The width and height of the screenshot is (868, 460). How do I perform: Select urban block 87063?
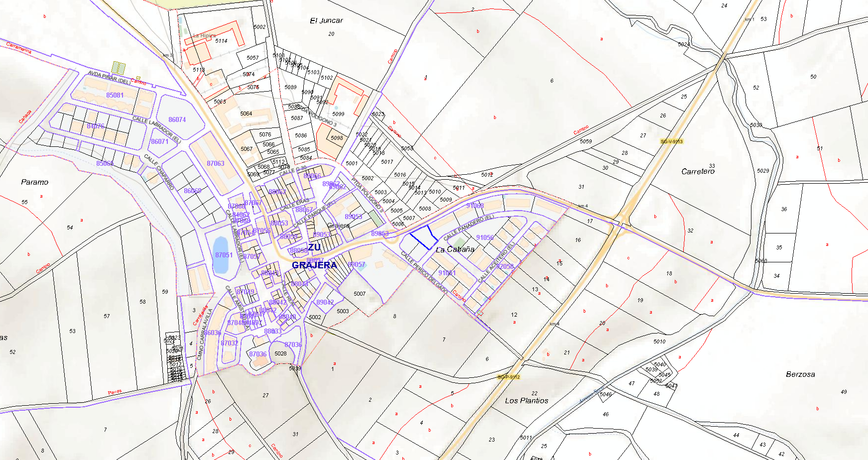pyautogui.click(x=216, y=163)
